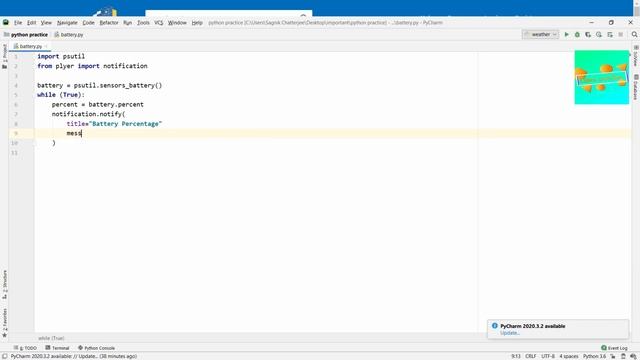Screen dimensions: 640x360
Task: Close the battery.py editor tab
Action: point(46,47)
